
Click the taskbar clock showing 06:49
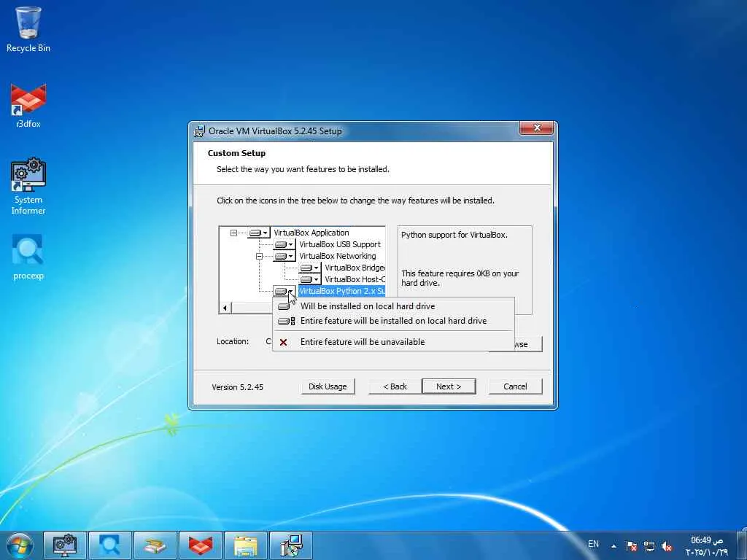(707, 545)
